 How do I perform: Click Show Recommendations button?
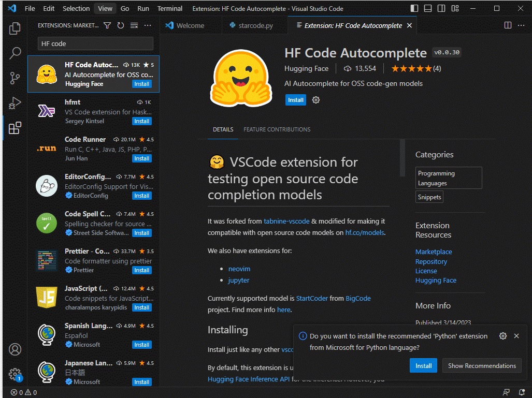[x=482, y=366]
